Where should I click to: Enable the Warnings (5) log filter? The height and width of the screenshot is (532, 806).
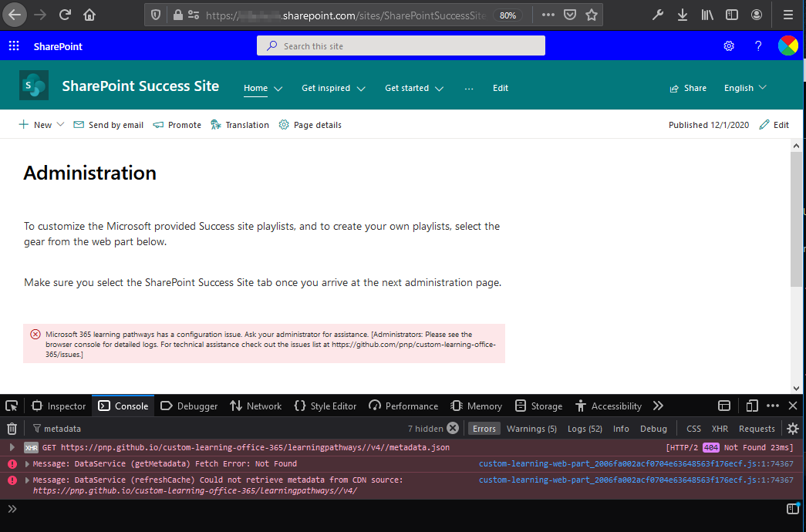point(531,428)
